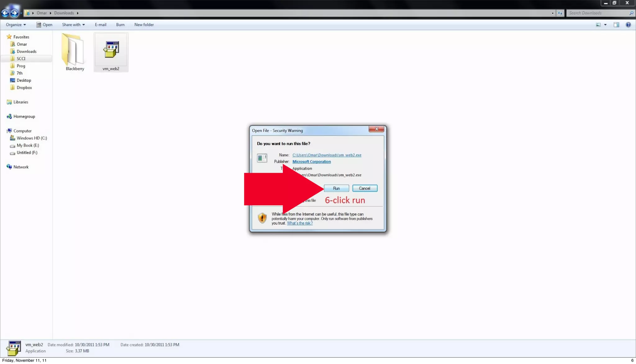This screenshot has height=364, width=636.
Task: Click Cancel in the security warning
Action: pyautogui.click(x=365, y=188)
